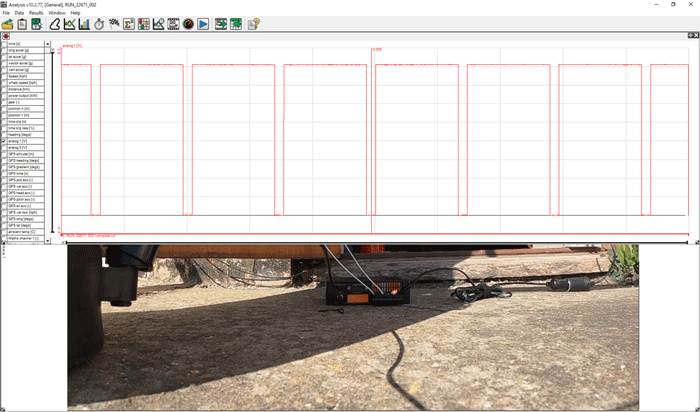
Task: Close the graph panel with X button
Action: click(x=695, y=36)
